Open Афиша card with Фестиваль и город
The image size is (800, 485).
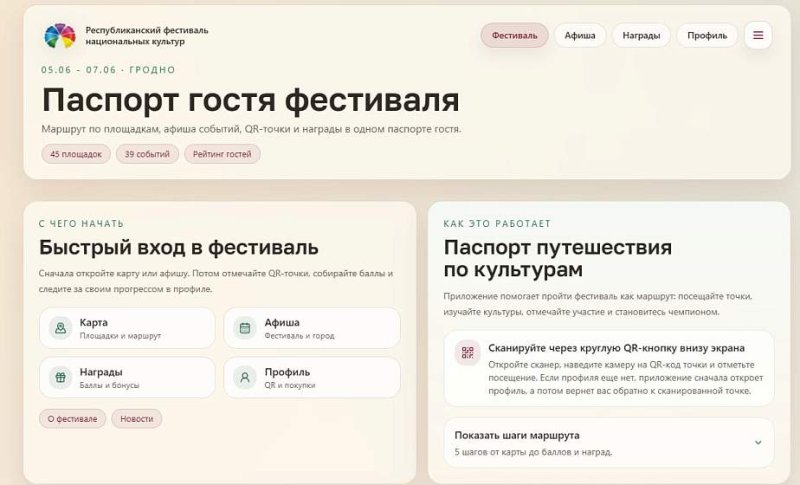tap(312, 328)
